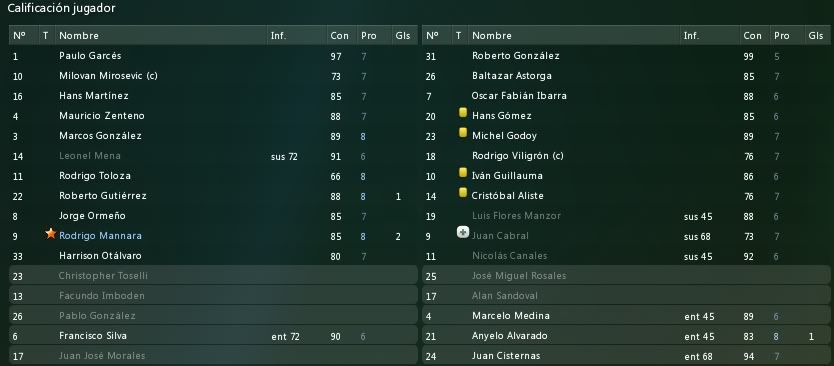Open Roberto Gutiérrez player profile

click(x=103, y=196)
